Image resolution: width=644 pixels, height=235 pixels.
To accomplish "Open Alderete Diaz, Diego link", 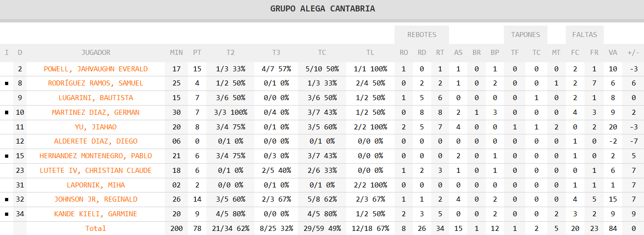I will (96, 141).
